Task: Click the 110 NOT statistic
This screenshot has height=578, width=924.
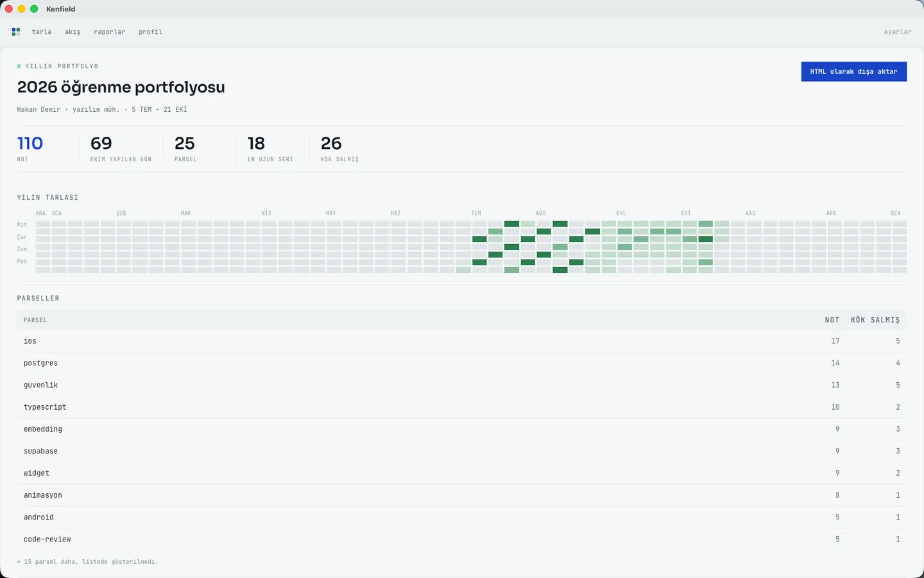Action: pos(30,148)
